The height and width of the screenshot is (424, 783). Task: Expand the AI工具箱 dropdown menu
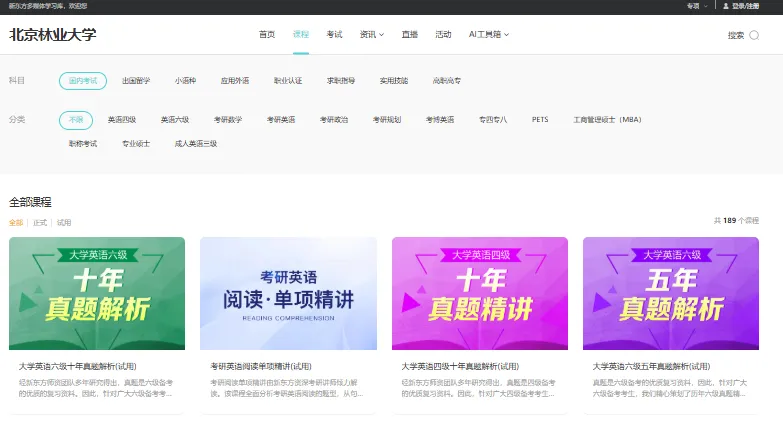[489, 35]
